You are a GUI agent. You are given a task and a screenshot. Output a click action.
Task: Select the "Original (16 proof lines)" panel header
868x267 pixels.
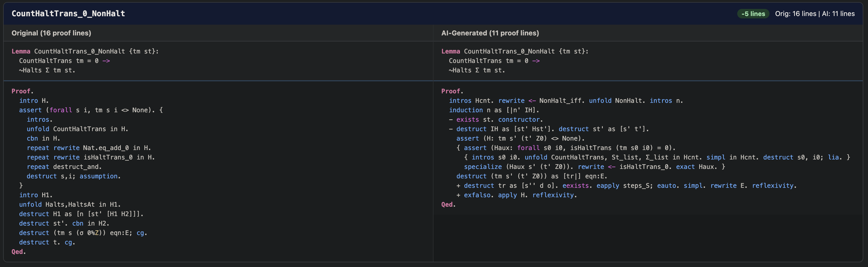click(x=51, y=33)
